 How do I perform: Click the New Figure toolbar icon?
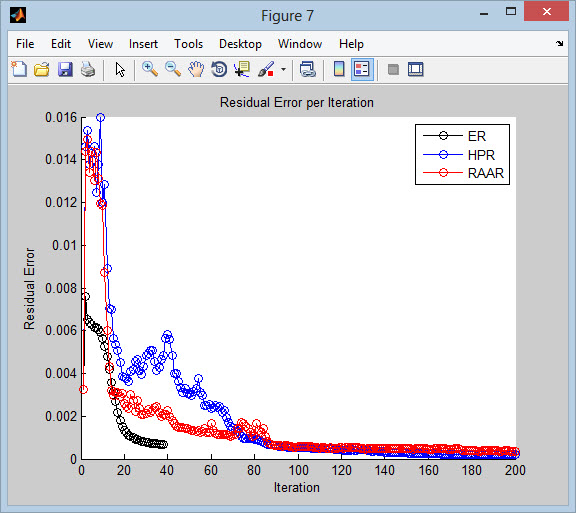[19, 69]
